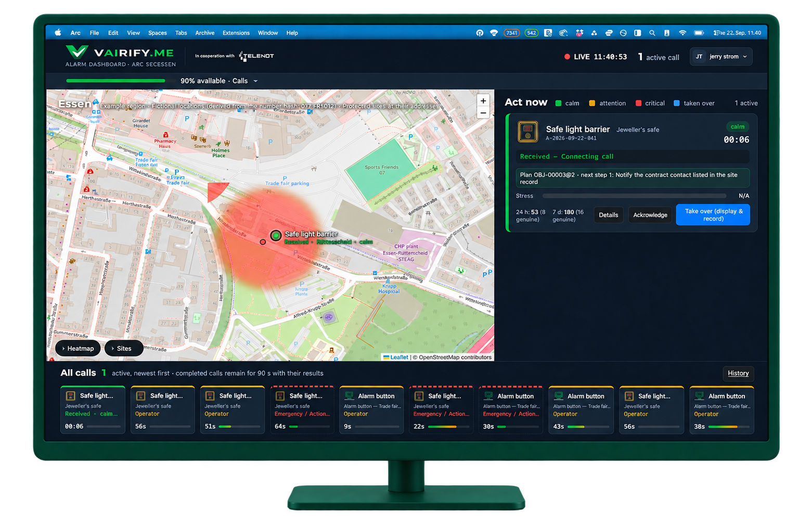Click the JT user avatar

click(699, 57)
